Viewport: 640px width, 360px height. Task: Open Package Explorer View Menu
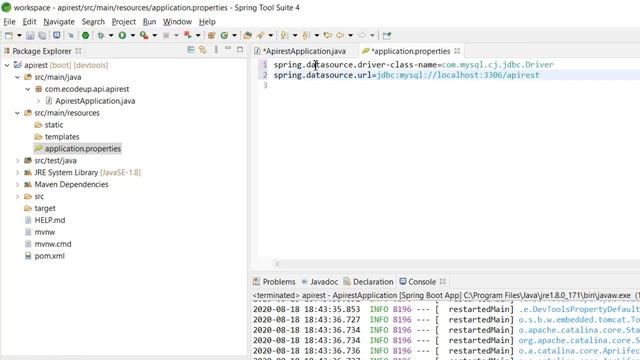(216, 50)
